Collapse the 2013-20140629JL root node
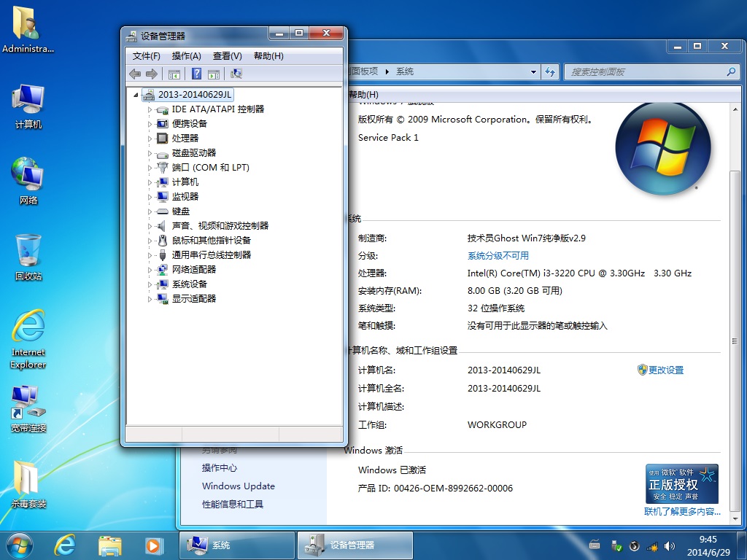Image resolution: width=747 pixels, height=560 pixels. pyautogui.click(x=136, y=95)
